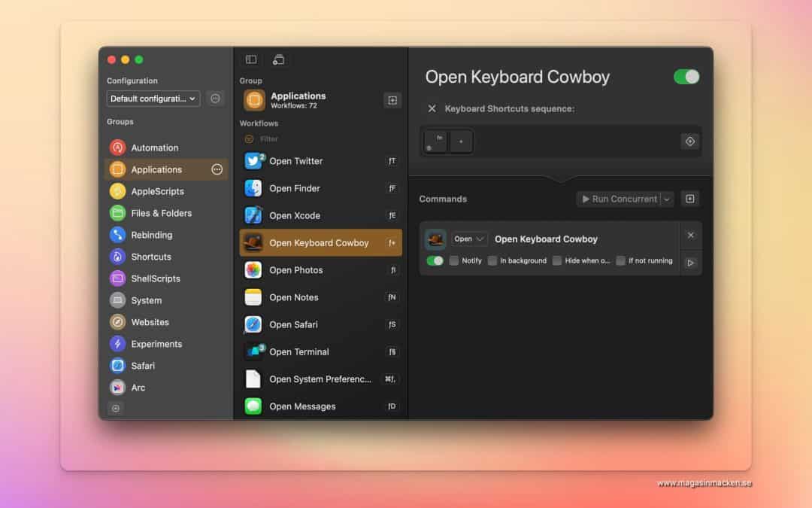Click the Filter workflows field
The width and height of the screenshot is (812, 508).
pyautogui.click(x=321, y=139)
